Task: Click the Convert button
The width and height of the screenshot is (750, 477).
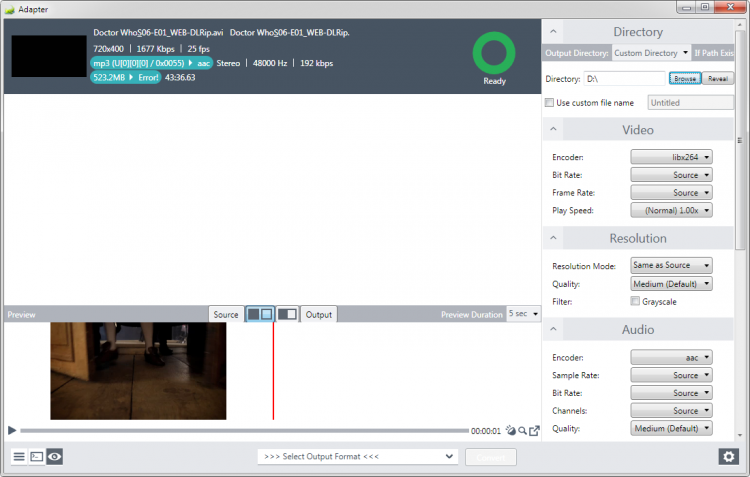Action: click(x=491, y=457)
